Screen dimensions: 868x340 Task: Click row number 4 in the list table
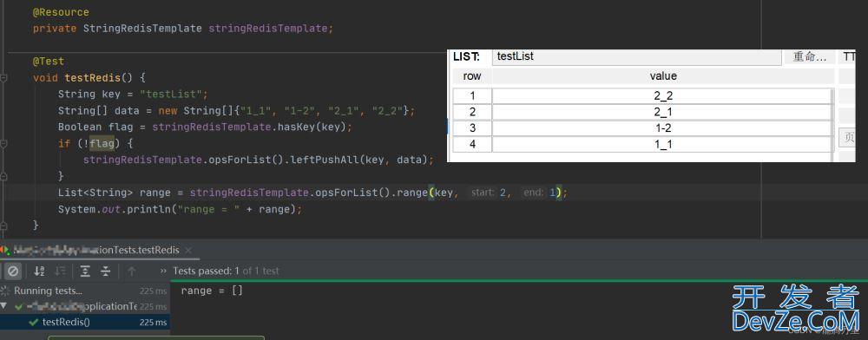coord(472,145)
